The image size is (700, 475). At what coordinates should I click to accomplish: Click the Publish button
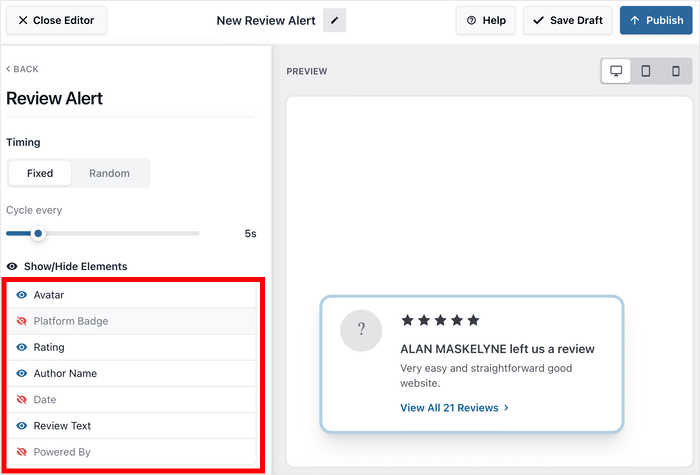click(656, 20)
